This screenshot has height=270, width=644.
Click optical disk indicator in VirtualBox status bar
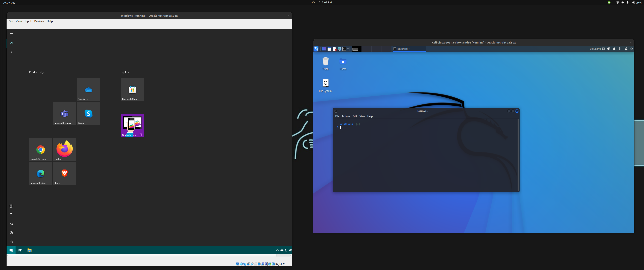click(x=241, y=264)
